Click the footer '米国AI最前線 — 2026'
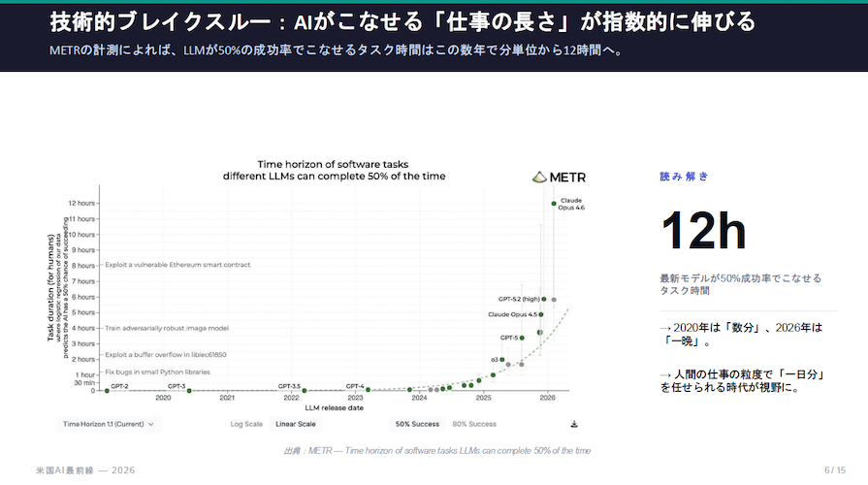Image resolution: width=868 pixels, height=485 pixels. click(85, 470)
